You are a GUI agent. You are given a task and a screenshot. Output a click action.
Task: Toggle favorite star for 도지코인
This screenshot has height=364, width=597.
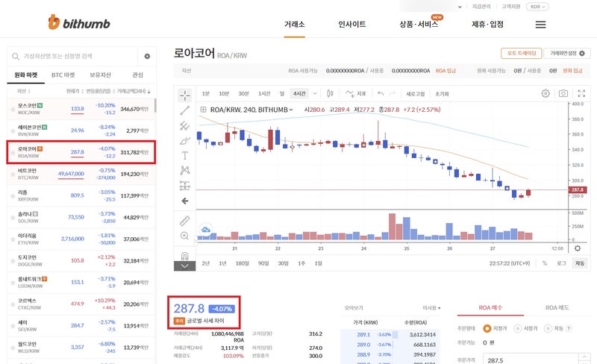click(13, 261)
